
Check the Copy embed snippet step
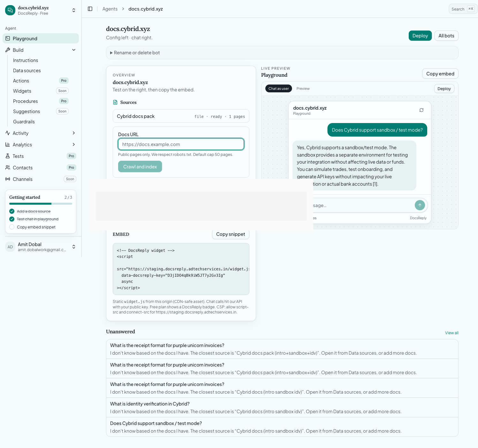(x=12, y=227)
